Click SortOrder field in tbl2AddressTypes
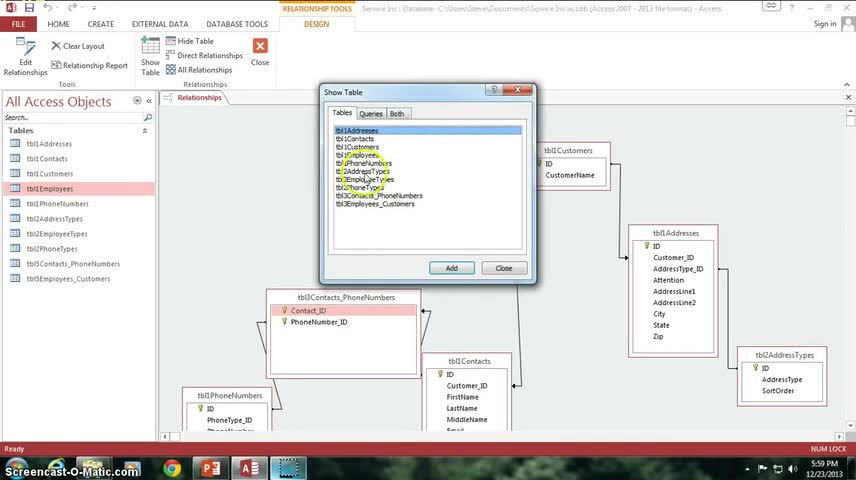This screenshot has width=856, height=480. (778, 391)
